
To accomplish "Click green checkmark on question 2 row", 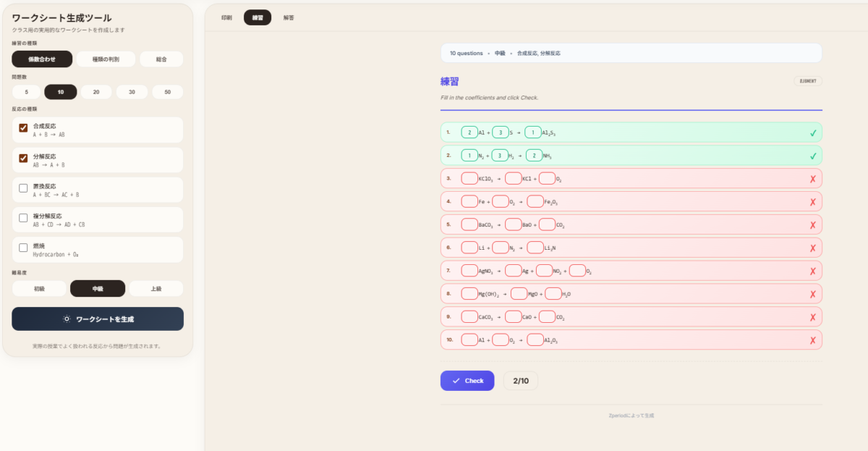I will [x=813, y=156].
